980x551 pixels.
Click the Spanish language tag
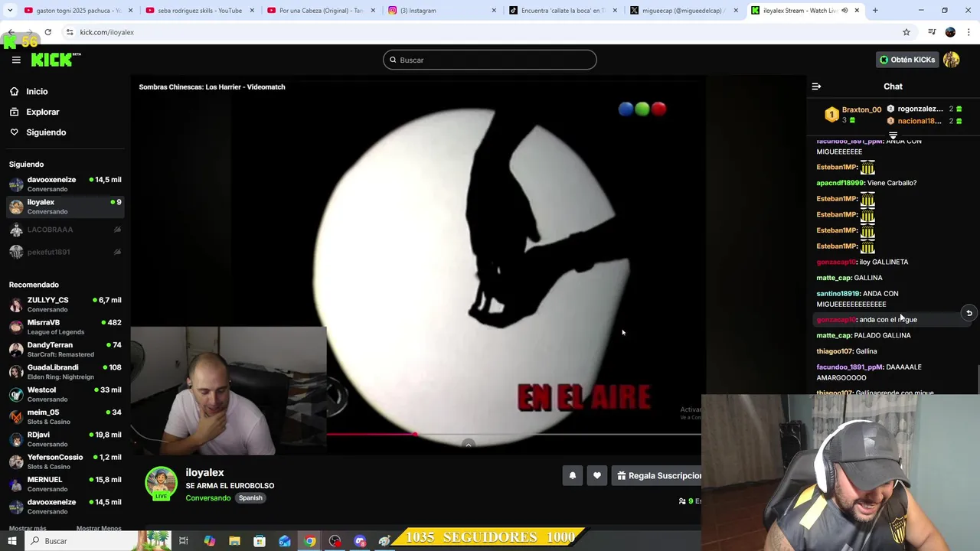(x=250, y=498)
